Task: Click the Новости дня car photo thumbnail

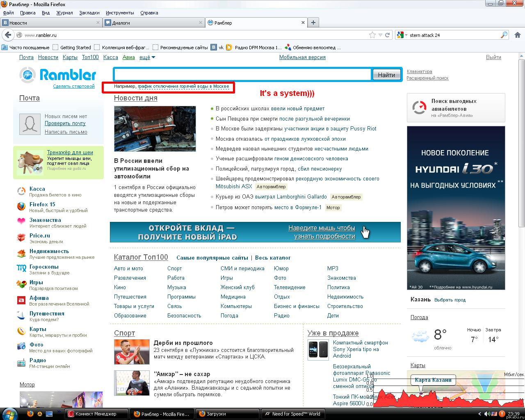Action: coord(155,129)
